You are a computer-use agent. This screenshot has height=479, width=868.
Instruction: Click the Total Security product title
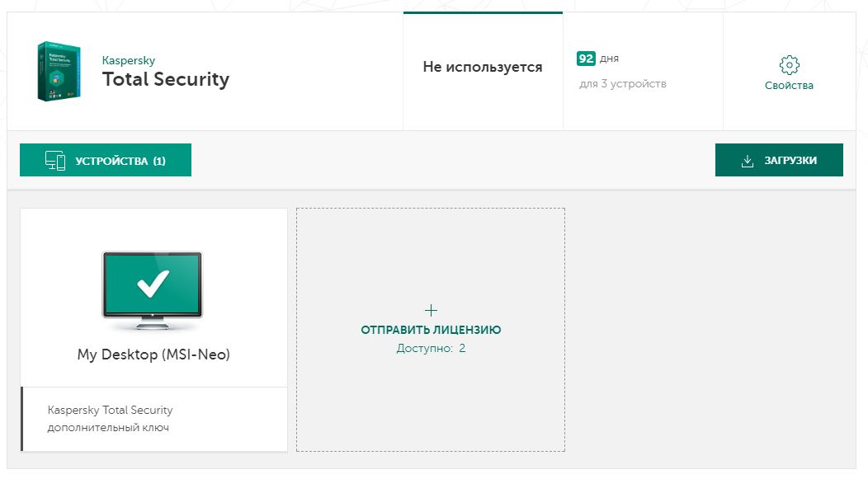[166, 79]
